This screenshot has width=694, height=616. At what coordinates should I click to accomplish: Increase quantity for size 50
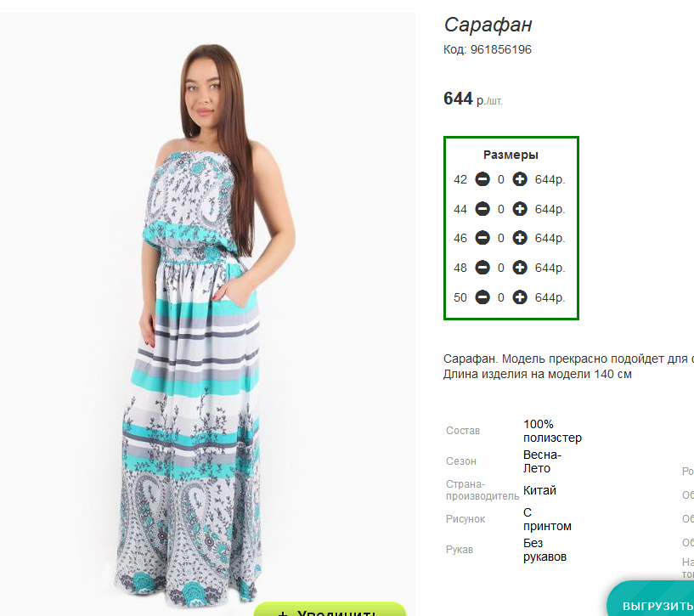pos(520,297)
